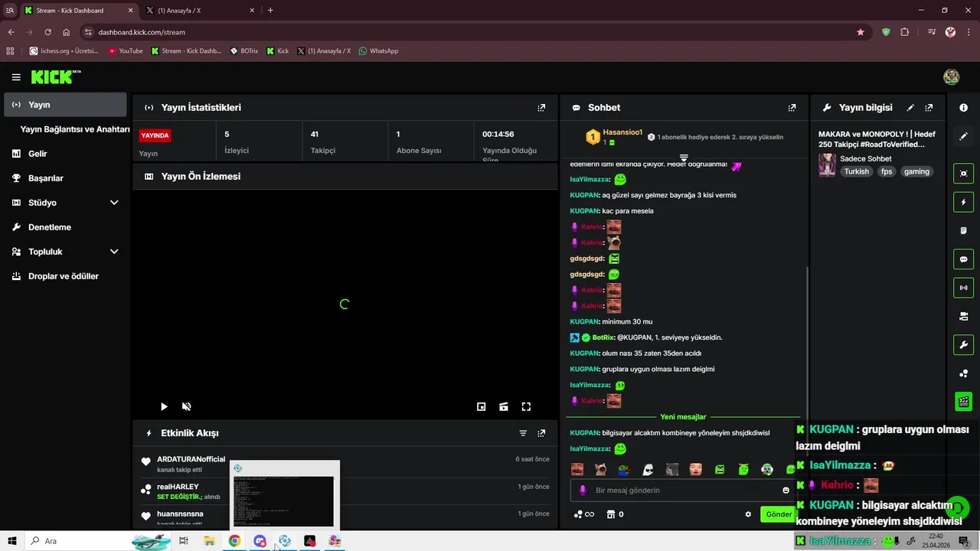Send message with Gönder button
Image resolution: width=980 pixels, height=551 pixels.
click(779, 514)
